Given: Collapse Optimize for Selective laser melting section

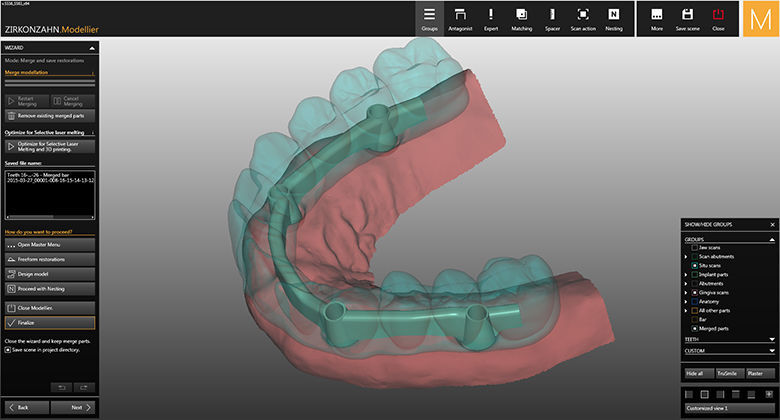Looking at the screenshot, I should click(x=93, y=133).
